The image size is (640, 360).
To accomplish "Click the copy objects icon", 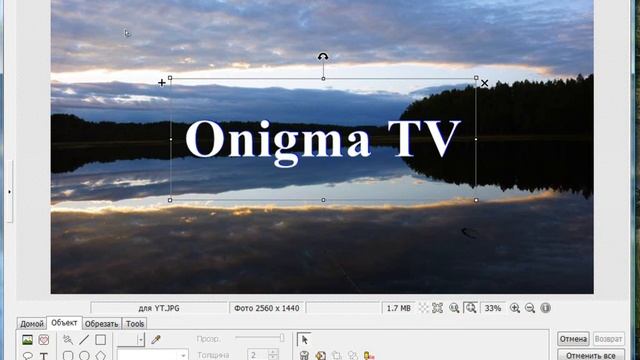I will pyautogui.click(x=337, y=356).
